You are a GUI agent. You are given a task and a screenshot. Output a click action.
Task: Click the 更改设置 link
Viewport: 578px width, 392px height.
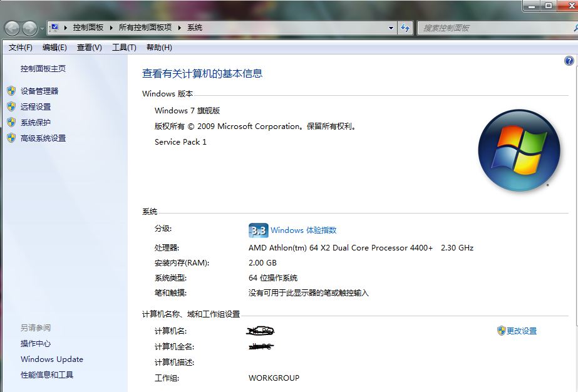(x=522, y=331)
